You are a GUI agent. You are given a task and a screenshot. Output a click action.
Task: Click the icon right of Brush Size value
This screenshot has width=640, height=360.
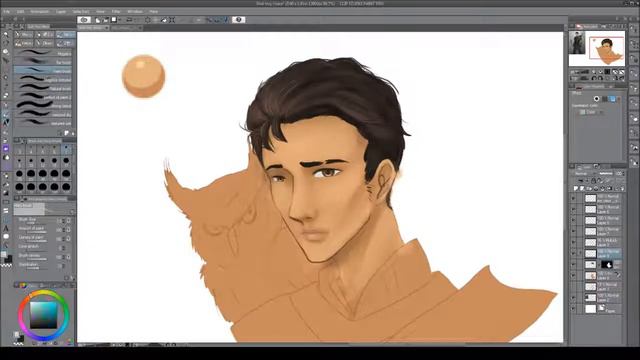pos(69,220)
